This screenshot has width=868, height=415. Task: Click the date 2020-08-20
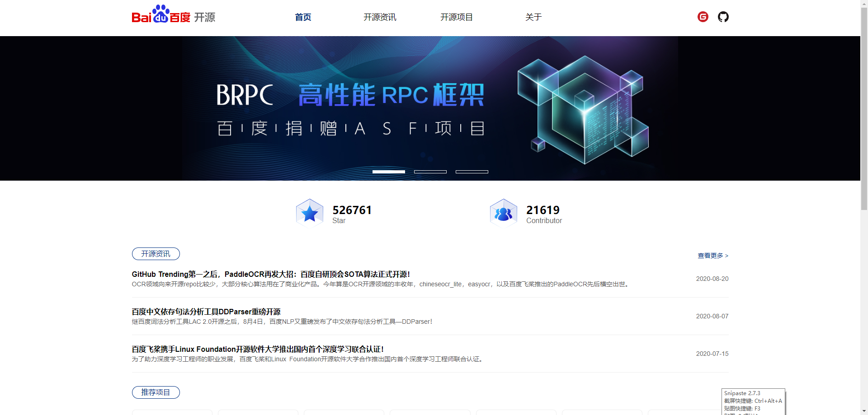[712, 279]
